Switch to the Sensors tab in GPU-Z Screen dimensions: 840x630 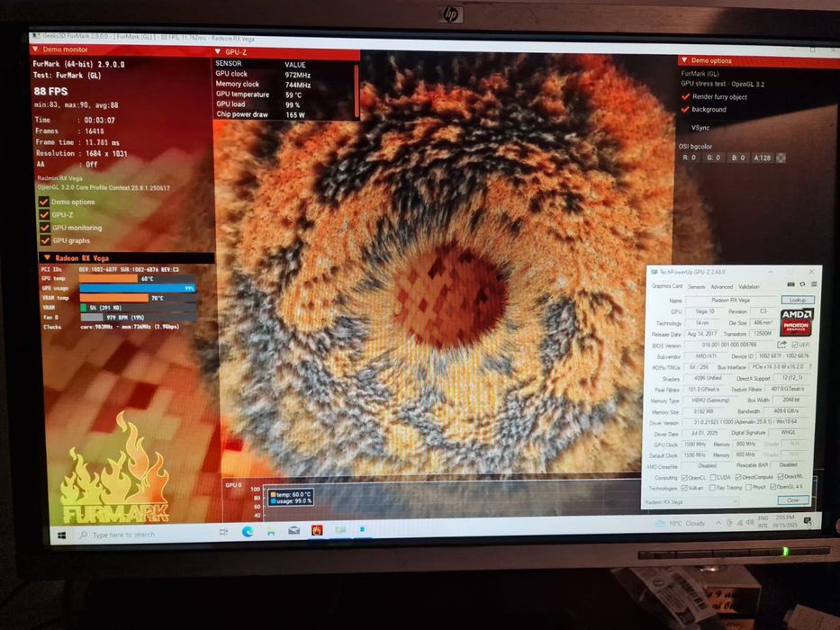(697, 286)
